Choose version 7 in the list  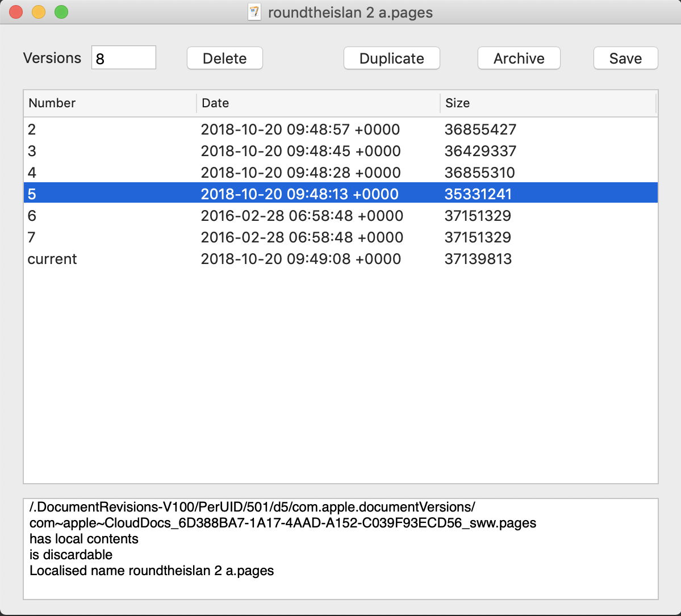(340, 237)
